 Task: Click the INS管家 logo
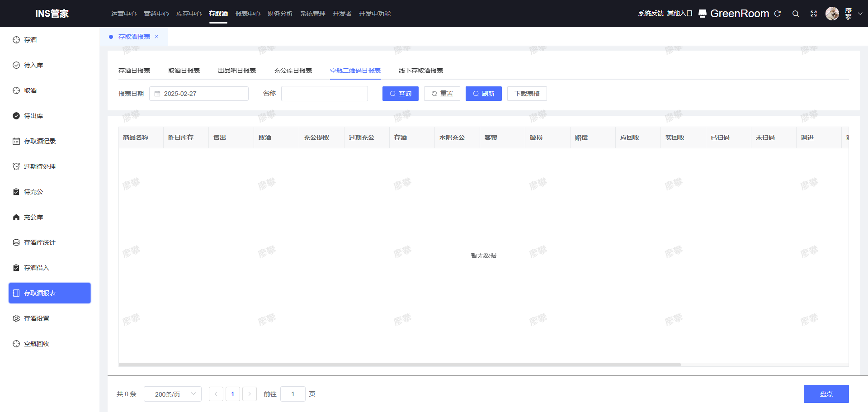pos(52,14)
